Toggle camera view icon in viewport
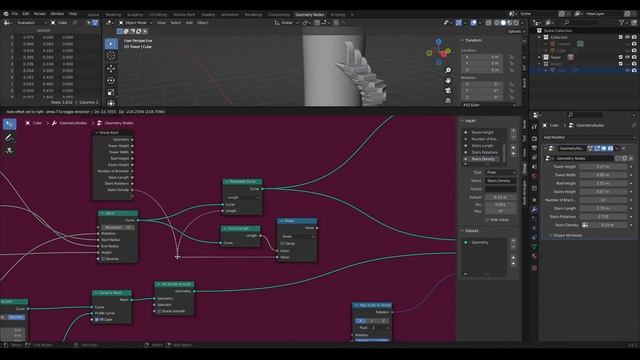This screenshot has width=640, height=360. 448,90
